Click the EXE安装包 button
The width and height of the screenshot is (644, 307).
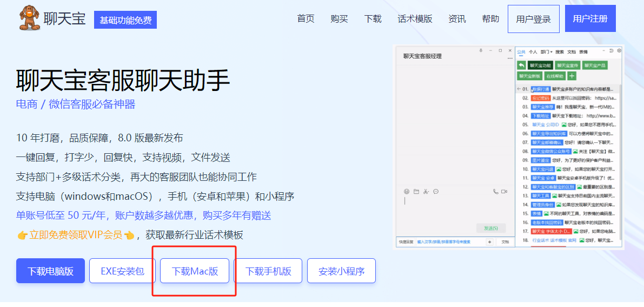(x=122, y=271)
